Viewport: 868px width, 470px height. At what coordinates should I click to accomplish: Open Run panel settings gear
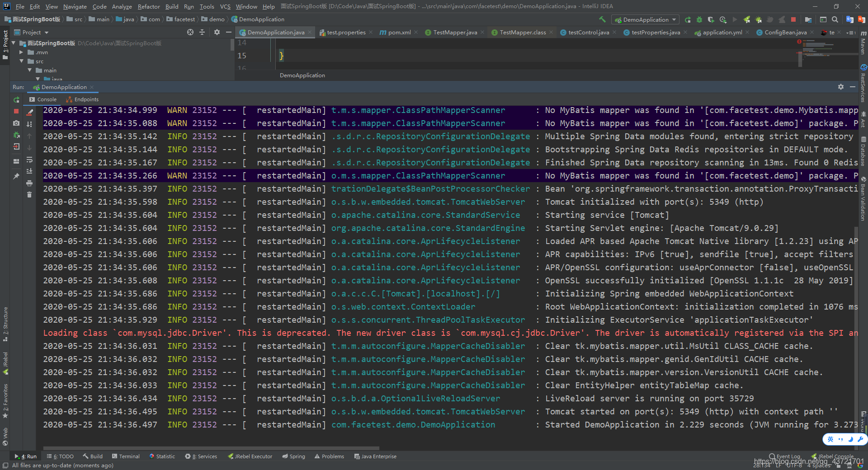tap(841, 87)
